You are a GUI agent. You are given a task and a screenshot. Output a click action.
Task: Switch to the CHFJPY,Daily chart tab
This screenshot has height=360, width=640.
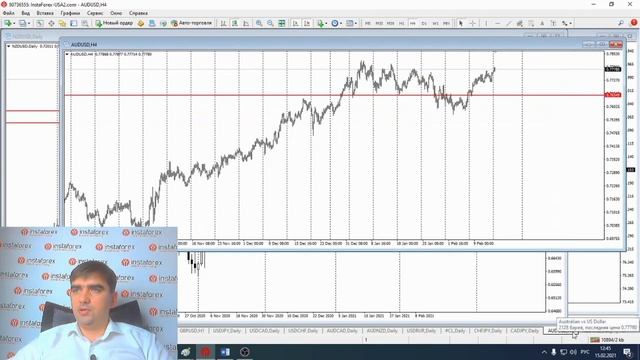click(x=488, y=331)
